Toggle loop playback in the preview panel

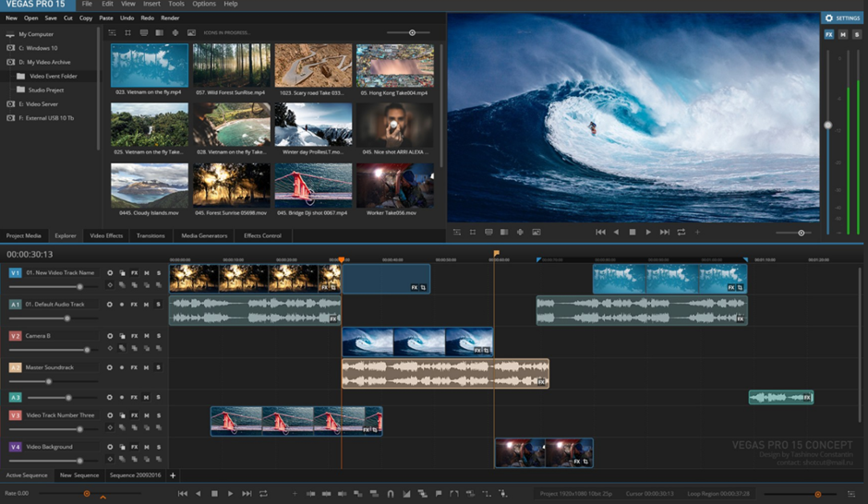(x=681, y=233)
